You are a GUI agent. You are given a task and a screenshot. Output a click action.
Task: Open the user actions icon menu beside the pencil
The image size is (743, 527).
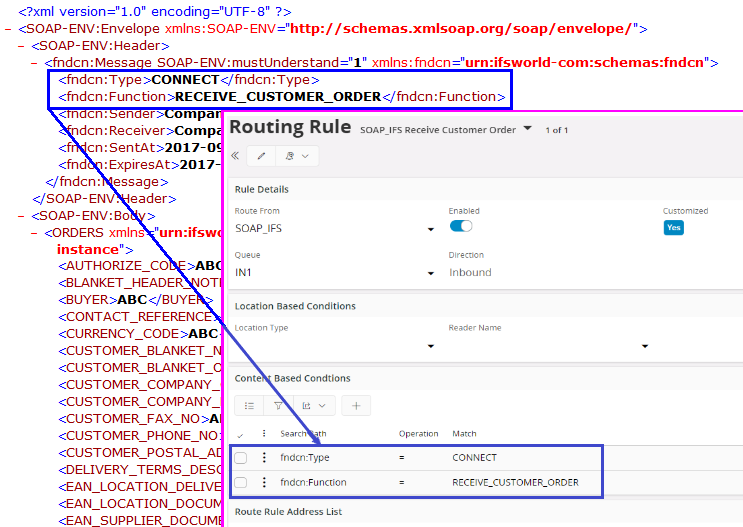pyautogui.click(x=297, y=156)
